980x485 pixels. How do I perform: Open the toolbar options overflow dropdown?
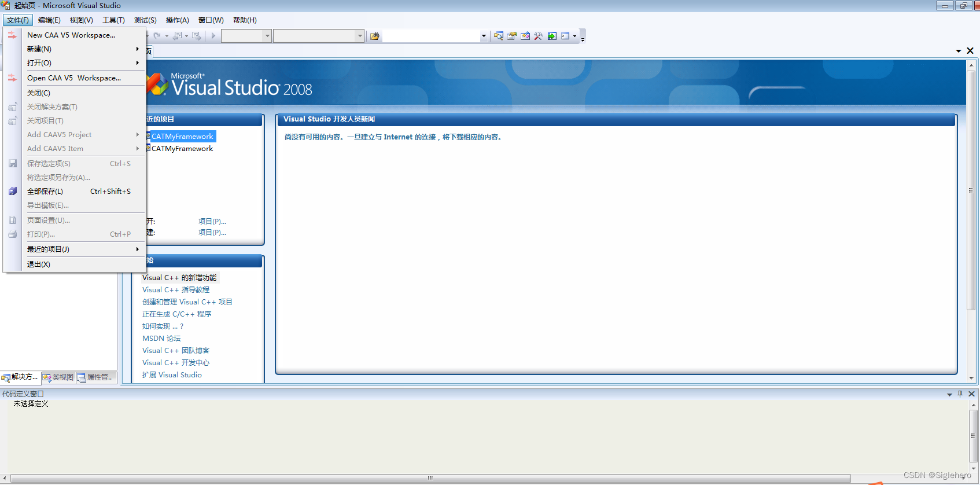[583, 38]
